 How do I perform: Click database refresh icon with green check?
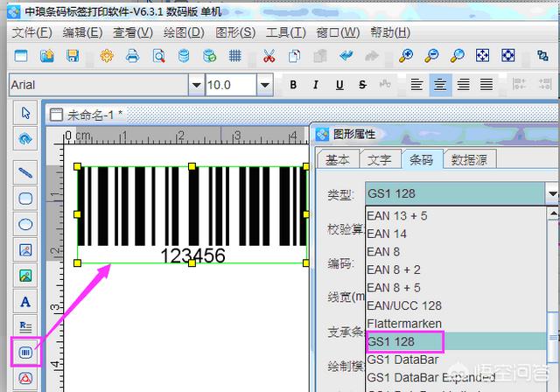[x=209, y=56]
